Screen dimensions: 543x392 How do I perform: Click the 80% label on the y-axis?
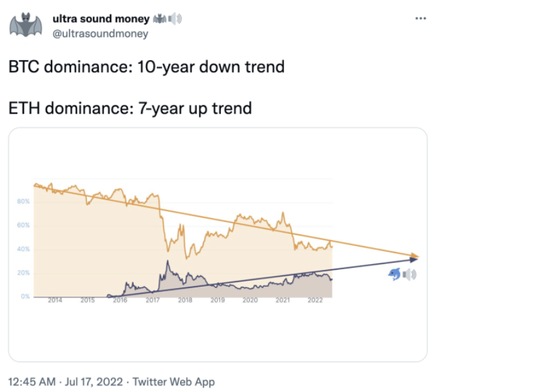23,202
